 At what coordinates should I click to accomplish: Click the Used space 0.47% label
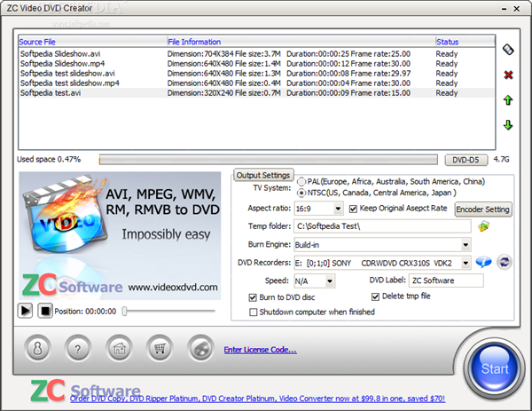tap(49, 159)
